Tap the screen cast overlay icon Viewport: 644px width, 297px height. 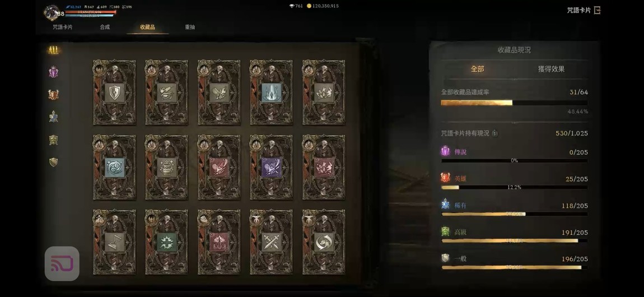[62, 264]
